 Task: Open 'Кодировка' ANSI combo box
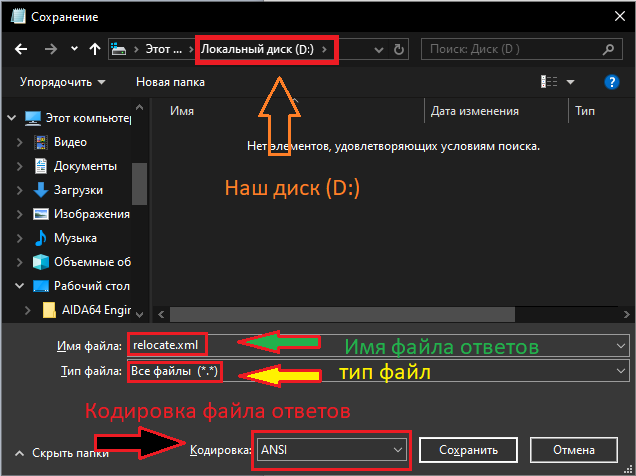(x=331, y=450)
